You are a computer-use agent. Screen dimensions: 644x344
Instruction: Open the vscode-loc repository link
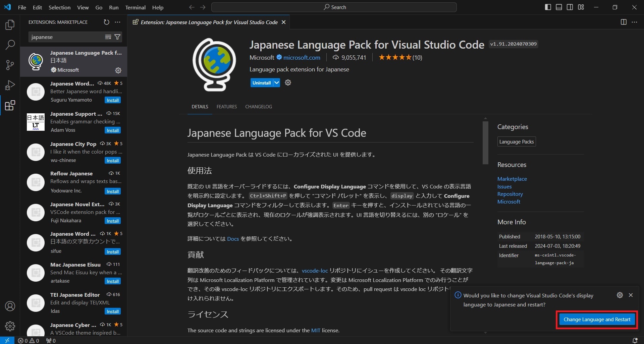(315, 271)
